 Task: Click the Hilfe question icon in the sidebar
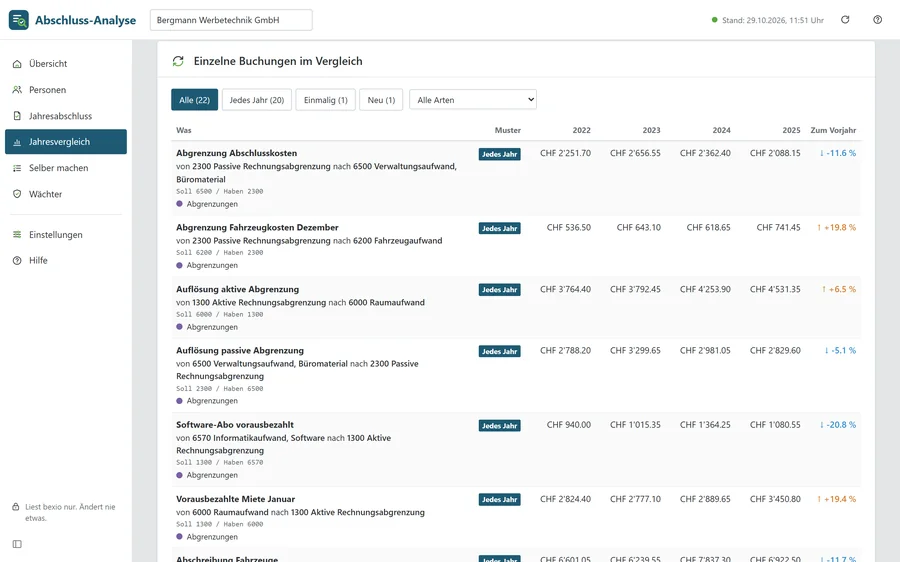tap(17, 261)
